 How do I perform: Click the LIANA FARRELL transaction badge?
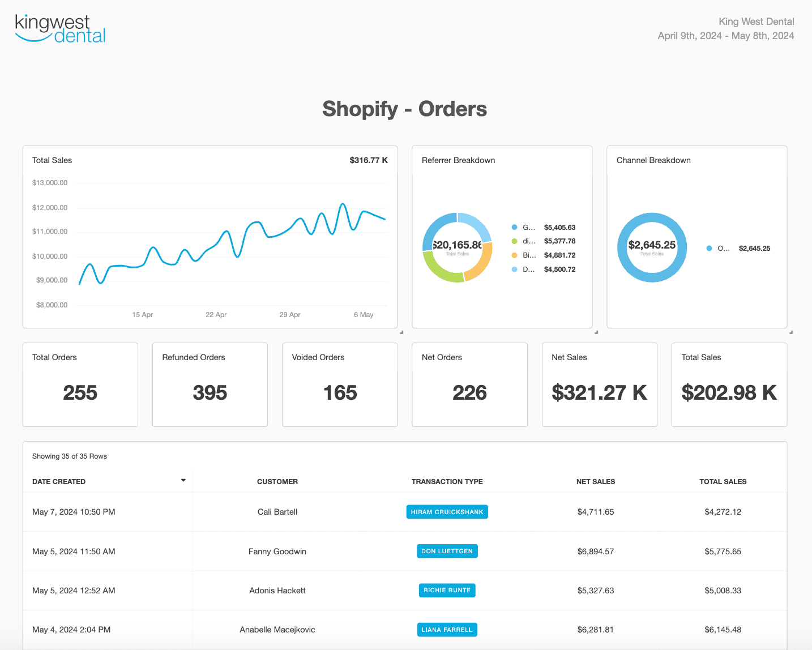447,629
